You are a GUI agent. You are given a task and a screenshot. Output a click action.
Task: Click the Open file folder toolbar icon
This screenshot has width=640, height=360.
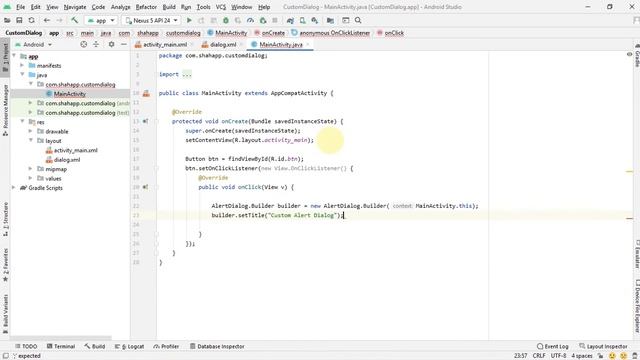click(x=7, y=20)
